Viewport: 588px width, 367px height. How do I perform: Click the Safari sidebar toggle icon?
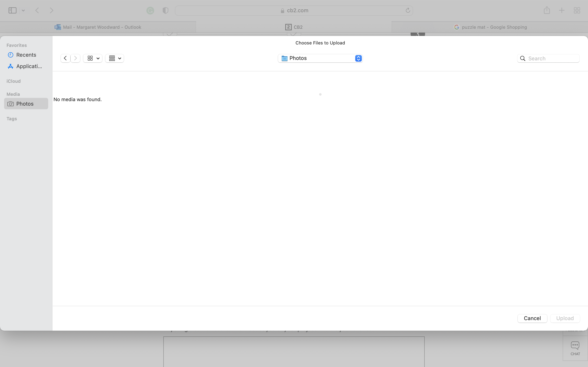tap(12, 10)
